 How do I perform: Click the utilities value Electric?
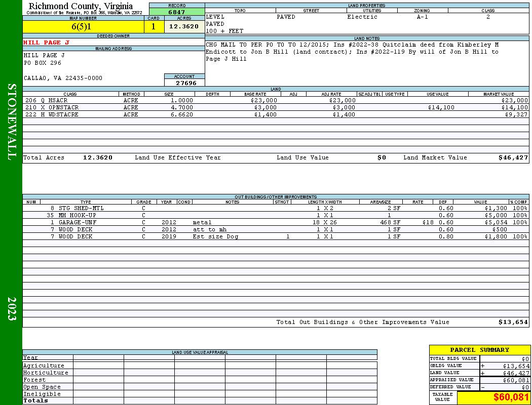[362, 17]
